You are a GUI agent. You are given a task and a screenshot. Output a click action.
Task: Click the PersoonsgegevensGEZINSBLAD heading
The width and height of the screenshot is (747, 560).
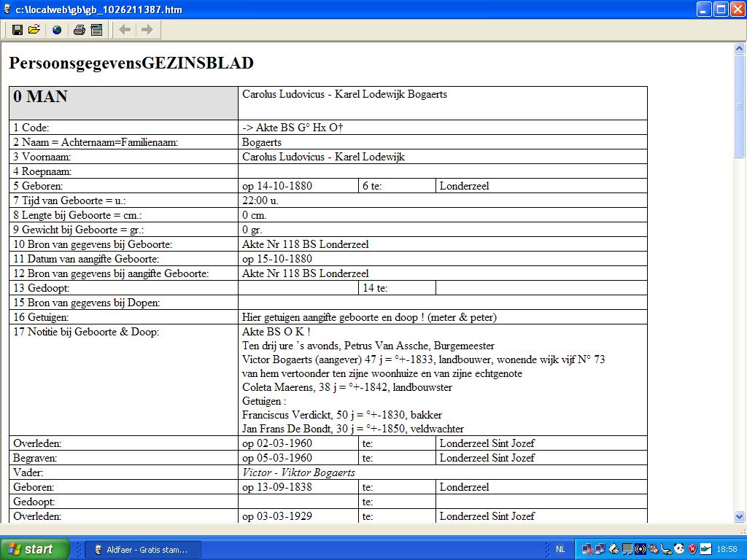click(131, 63)
